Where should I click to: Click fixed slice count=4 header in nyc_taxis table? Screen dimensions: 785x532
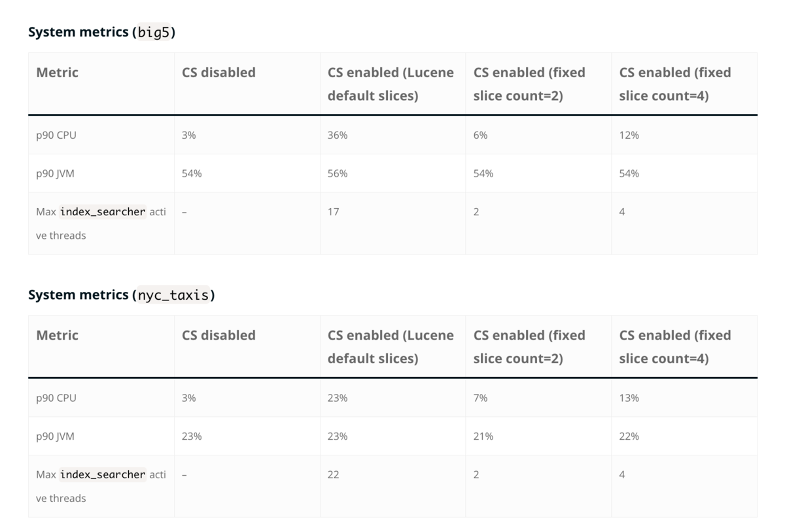[x=675, y=347]
